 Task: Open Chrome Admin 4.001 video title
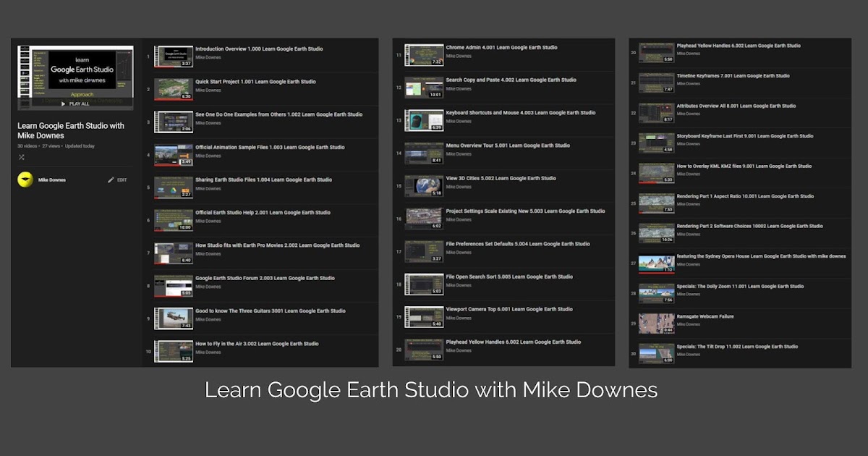point(501,48)
